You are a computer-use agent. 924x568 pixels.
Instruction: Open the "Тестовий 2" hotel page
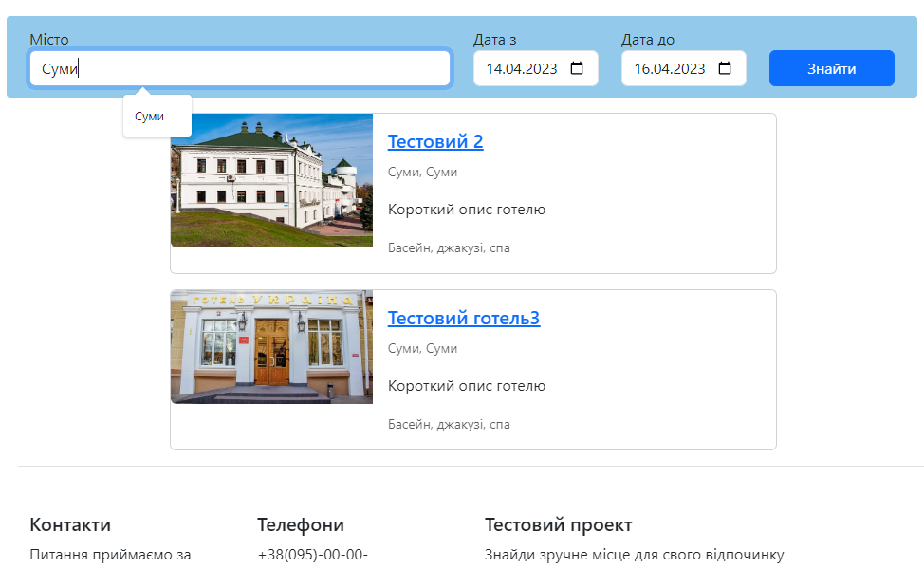(x=435, y=141)
